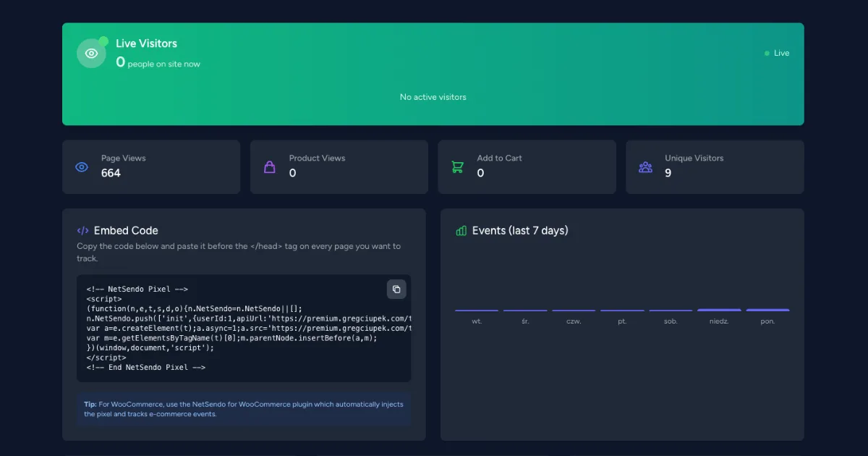Viewport: 868px width, 456px height.
Task: Select the 'wt.' chart bar
Action: 477,311
